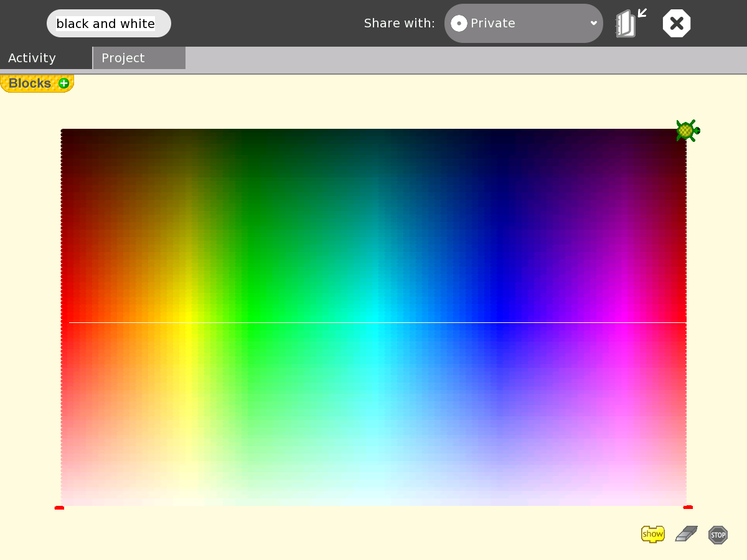This screenshot has width=747, height=560.
Task: Click the red mark at the canvas bottom-left corner
Action: coord(59,508)
